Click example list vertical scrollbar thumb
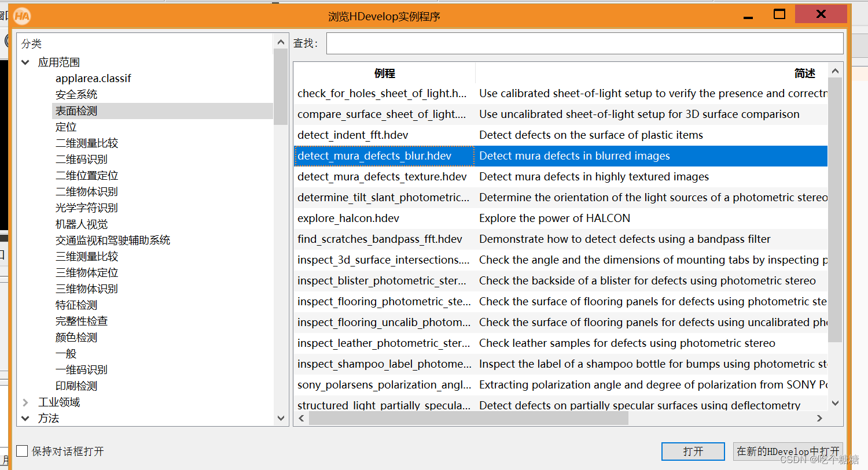The image size is (868, 470). pos(835,210)
